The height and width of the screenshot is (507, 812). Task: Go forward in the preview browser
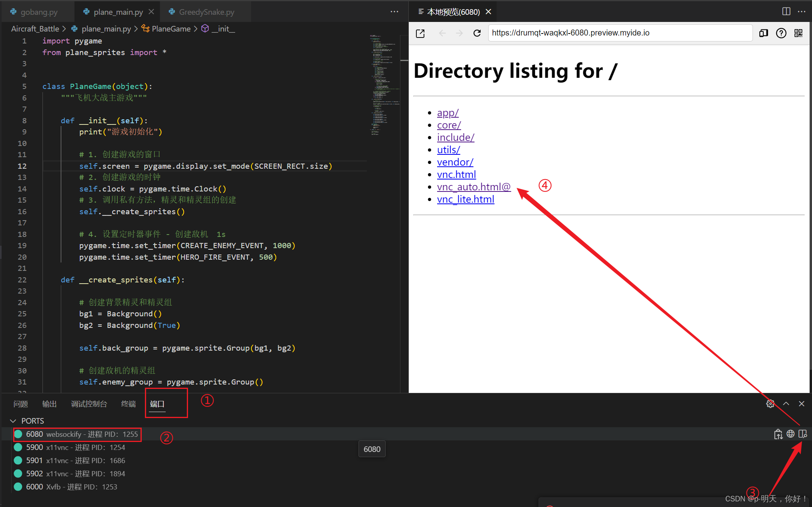pos(459,33)
